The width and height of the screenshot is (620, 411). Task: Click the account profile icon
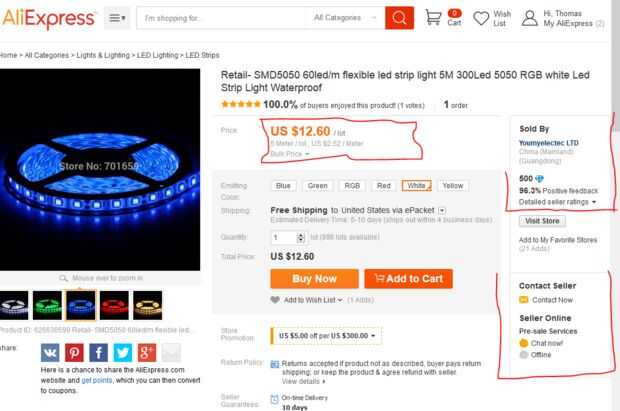529,18
